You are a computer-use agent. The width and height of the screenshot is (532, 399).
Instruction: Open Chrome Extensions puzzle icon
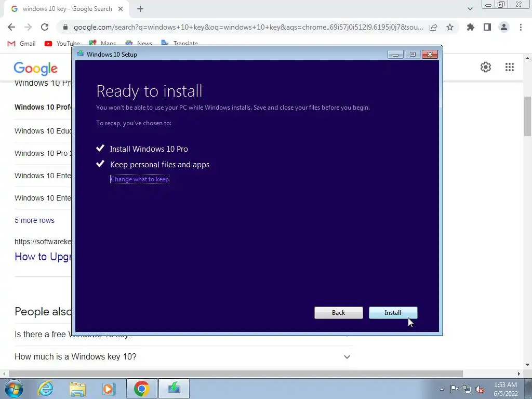[x=471, y=27]
